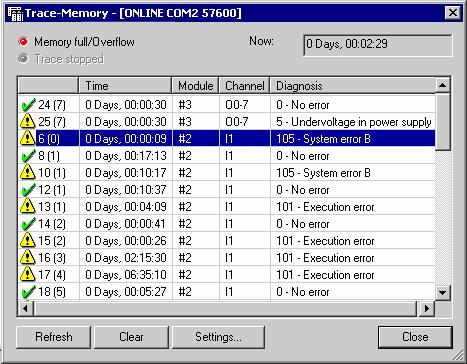Click module '#2' in row 14 (2)
Image resolution: width=467 pixels, height=364 pixels.
coord(185,224)
